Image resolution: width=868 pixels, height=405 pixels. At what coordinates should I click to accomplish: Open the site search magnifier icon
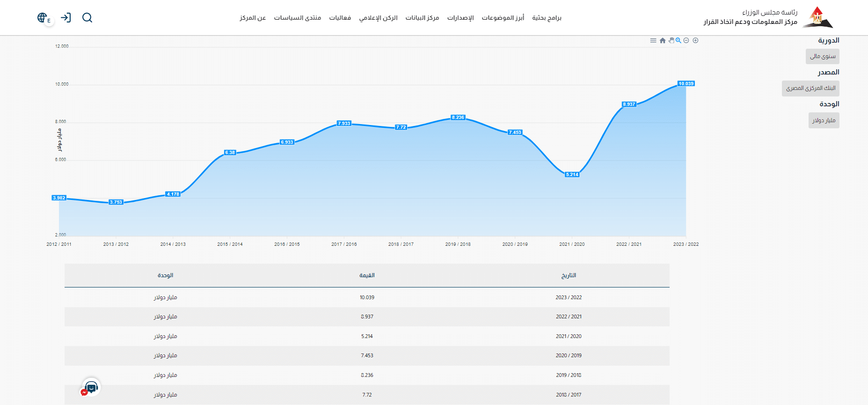point(87,18)
